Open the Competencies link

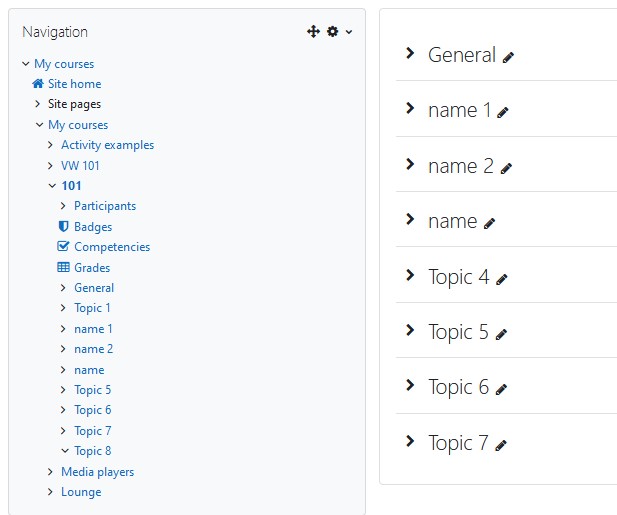[112, 247]
